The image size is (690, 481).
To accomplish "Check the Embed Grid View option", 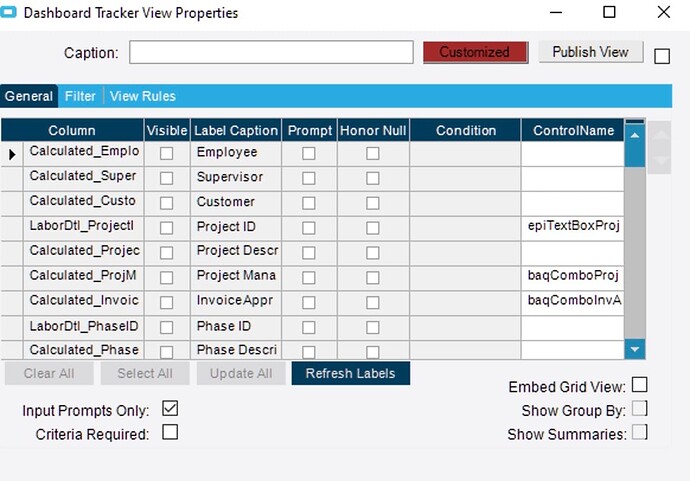I will coord(640,386).
